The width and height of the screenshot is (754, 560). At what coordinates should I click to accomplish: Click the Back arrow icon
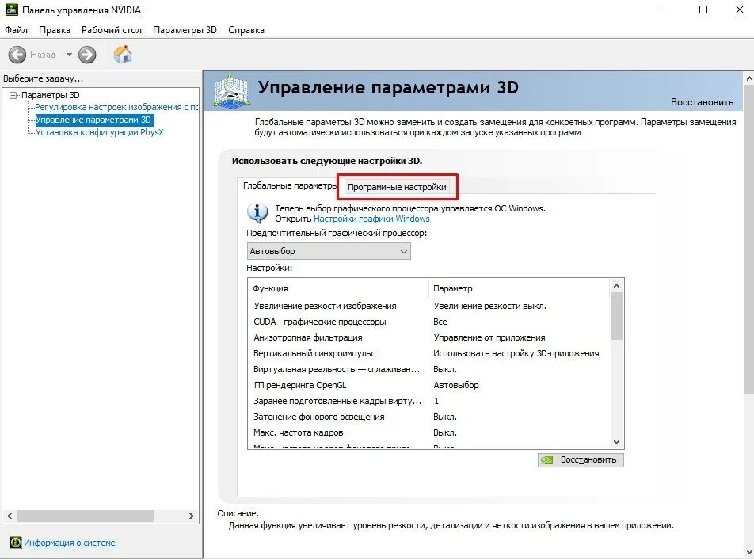pyautogui.click(x=17, y=55)
